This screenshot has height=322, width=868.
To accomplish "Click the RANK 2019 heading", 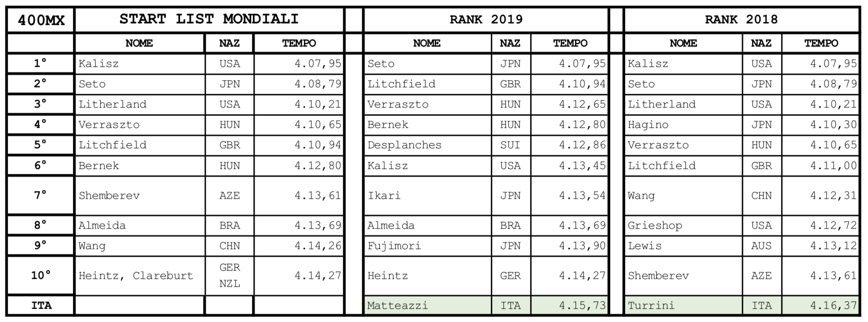I will coord(486,20).
